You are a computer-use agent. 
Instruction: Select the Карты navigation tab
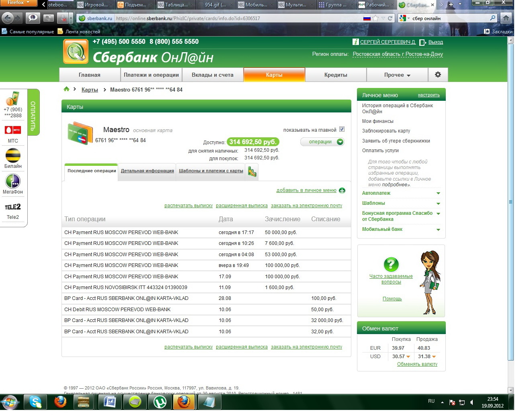click(274, 75)
